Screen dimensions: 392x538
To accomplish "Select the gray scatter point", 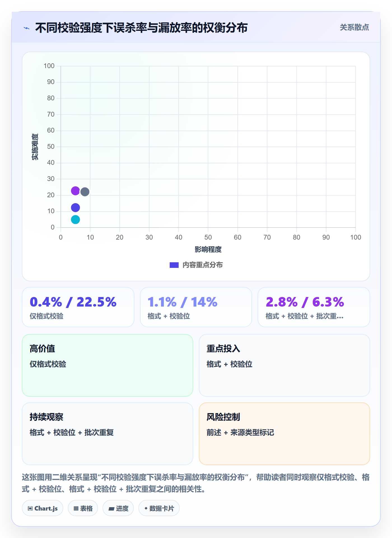I will tap(85, 192).
